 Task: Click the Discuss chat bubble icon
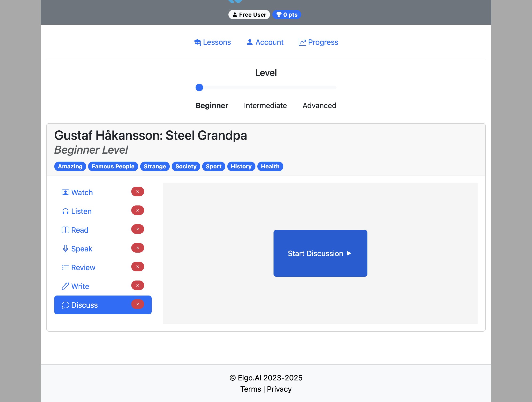pos(66,305)
